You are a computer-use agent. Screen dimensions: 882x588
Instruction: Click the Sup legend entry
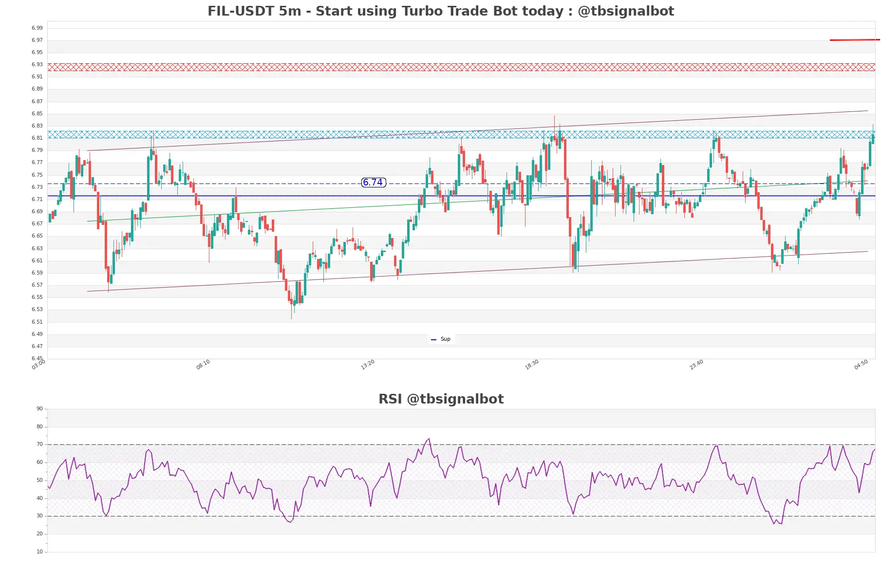(441, 339)
